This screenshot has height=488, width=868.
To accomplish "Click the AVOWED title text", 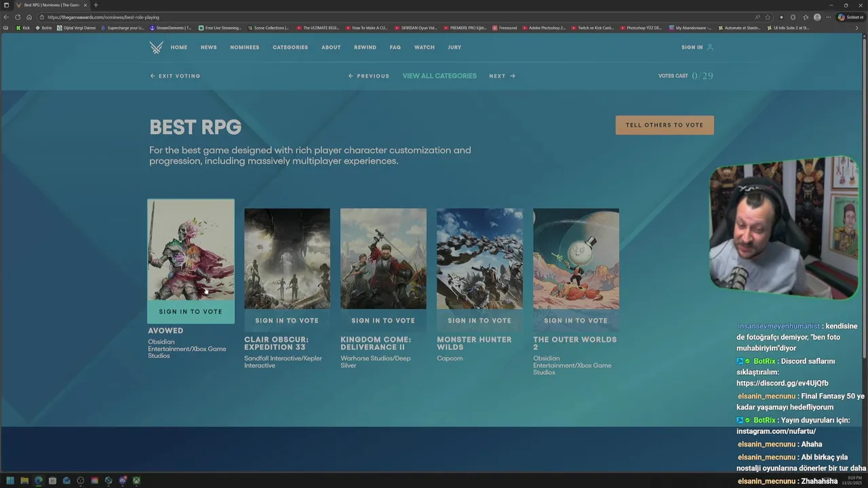I will pyautogui.click(x=165, y=331).
